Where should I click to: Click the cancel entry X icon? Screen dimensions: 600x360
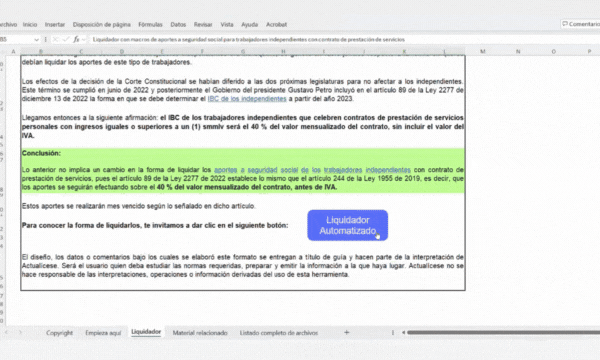pos(55,39)
